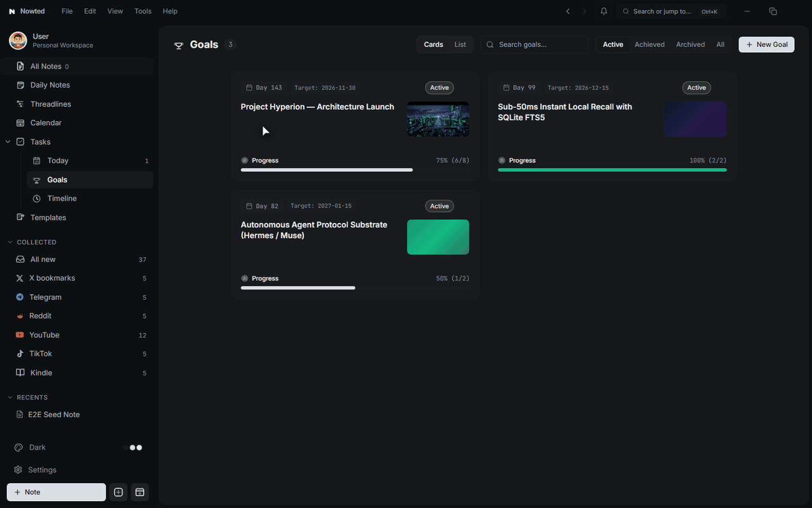Show Archived goals
The image size is (812, 508).
pos(690,44)
